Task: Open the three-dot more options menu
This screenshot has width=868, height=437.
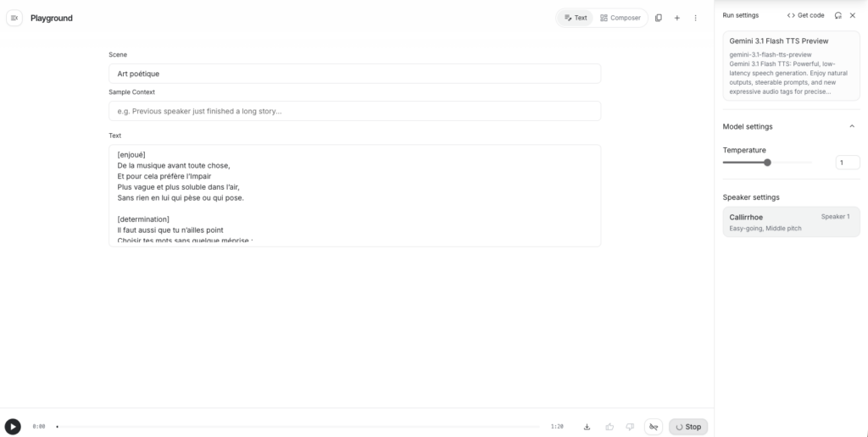Action: (x=695, y=18)
